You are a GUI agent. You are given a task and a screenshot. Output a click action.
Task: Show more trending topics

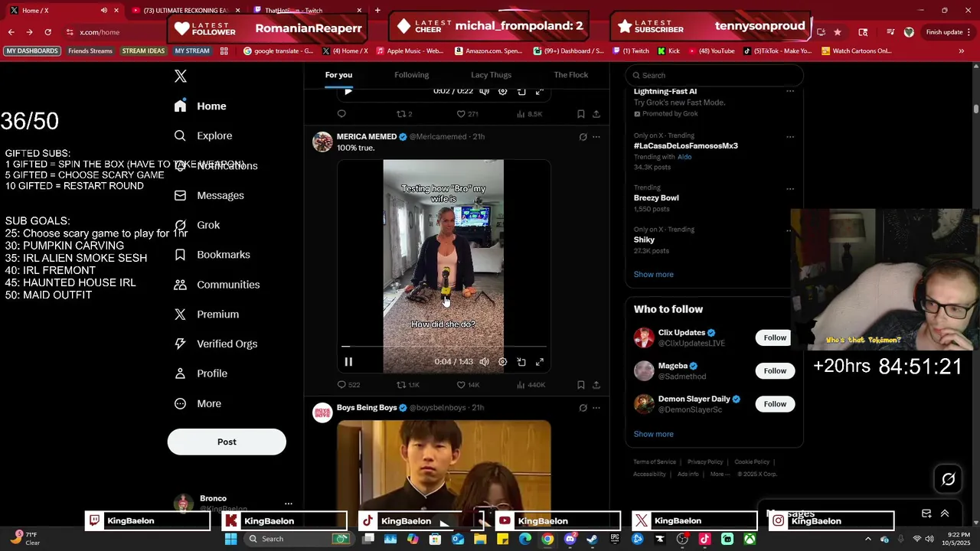tap(654, 274)
